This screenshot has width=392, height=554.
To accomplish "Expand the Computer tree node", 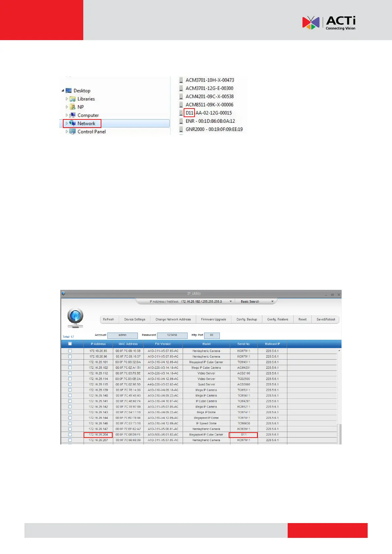I will [x=67, y=115].
